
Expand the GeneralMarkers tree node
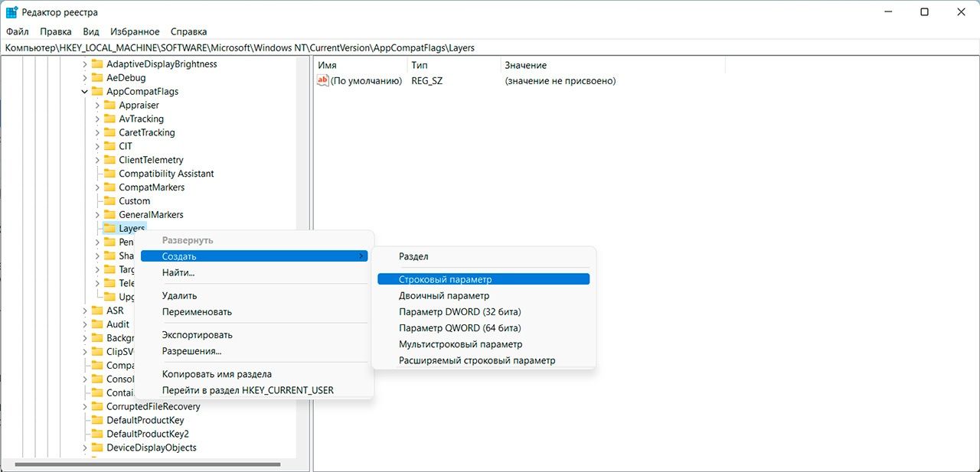pyautogui.click(x=97, y=215)
